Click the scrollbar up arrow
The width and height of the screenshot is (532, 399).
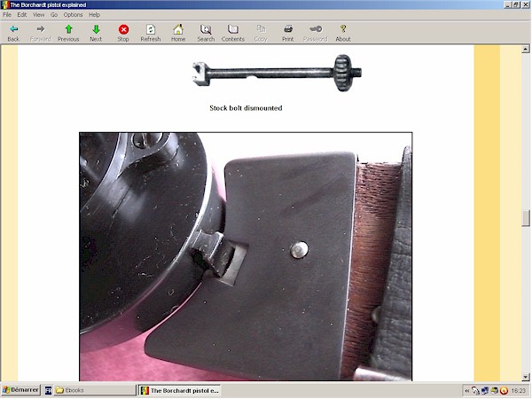pos(526,49)
